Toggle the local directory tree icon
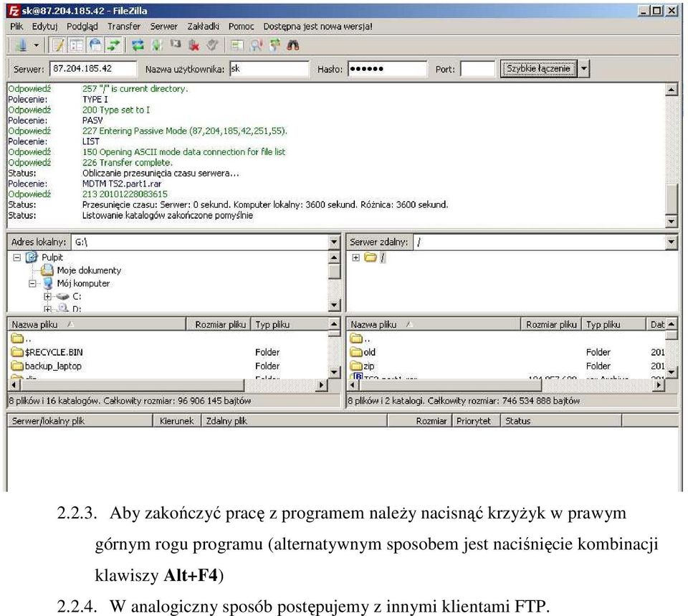Viewport: 688px width, 616px height. point(77,45)
